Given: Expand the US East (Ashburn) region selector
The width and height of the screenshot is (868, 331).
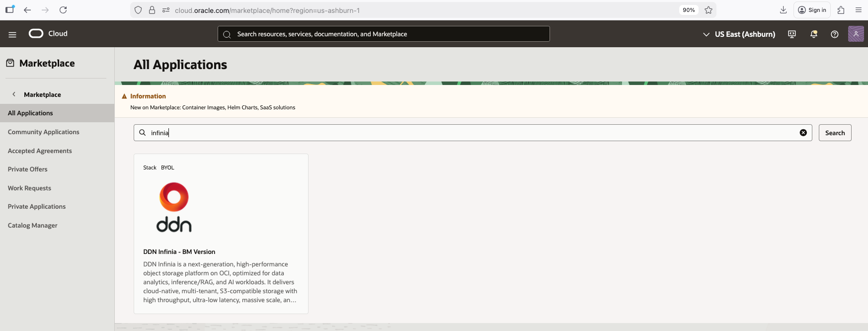Looking at the screenshot, I should click(739, 34).
